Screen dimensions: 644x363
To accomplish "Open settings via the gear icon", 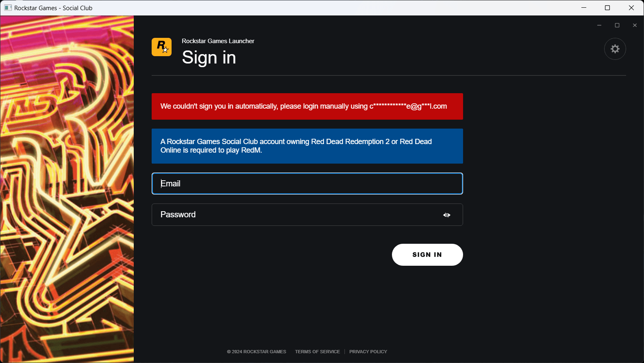I will (x=615, y=49).
